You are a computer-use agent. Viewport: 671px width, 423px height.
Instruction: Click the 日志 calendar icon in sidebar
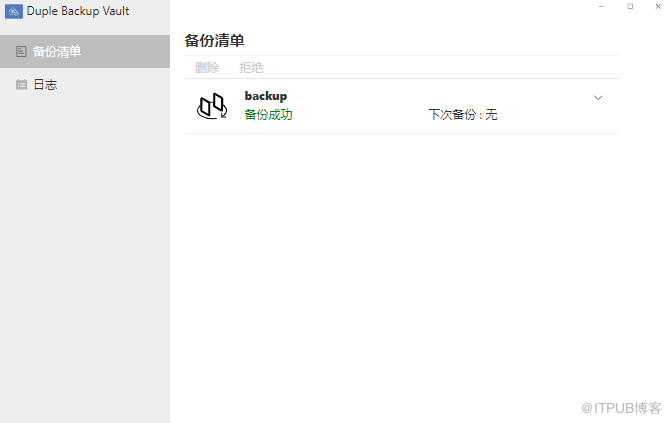pyautogui.click(x=21, y=84)
